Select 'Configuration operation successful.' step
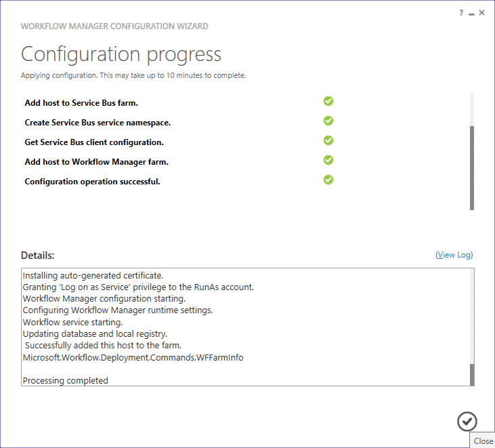The width and height of the screenshot is (495, 448). click(x=93, y=182)
